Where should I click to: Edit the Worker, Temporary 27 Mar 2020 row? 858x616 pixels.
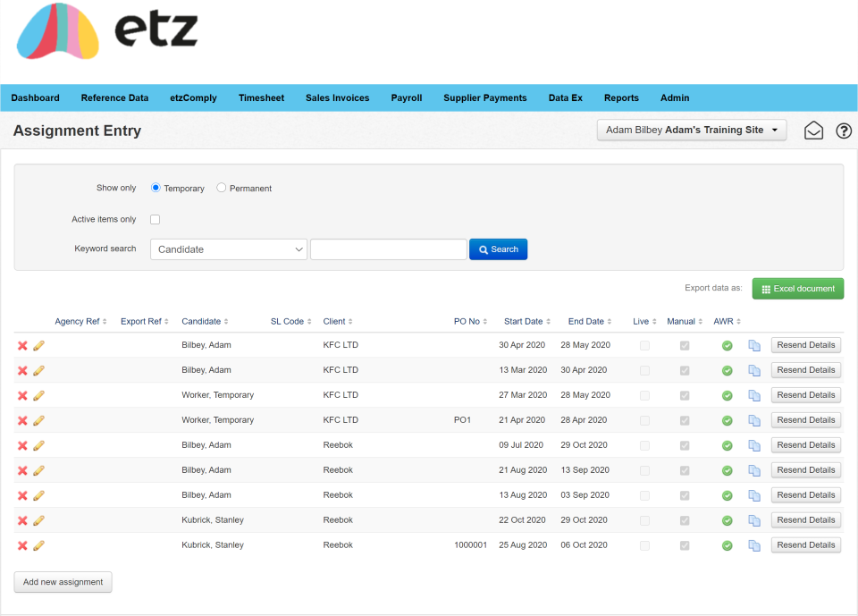[x=38, y=395]
